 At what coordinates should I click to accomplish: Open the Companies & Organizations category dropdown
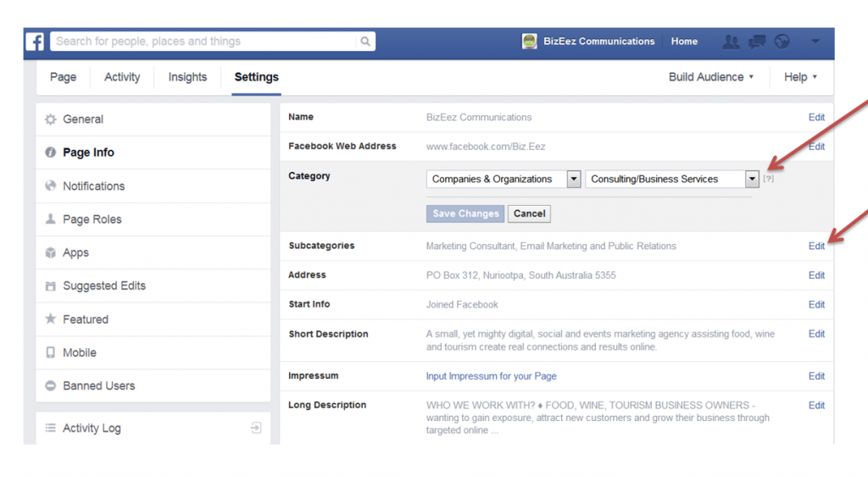[x=504, y=179]
